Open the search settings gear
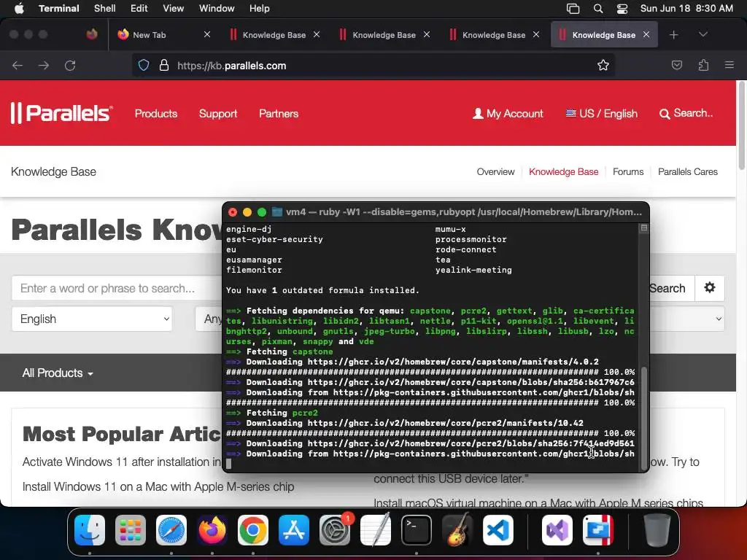The height and width of the screenshot is (560, 747). pos(710,288)
